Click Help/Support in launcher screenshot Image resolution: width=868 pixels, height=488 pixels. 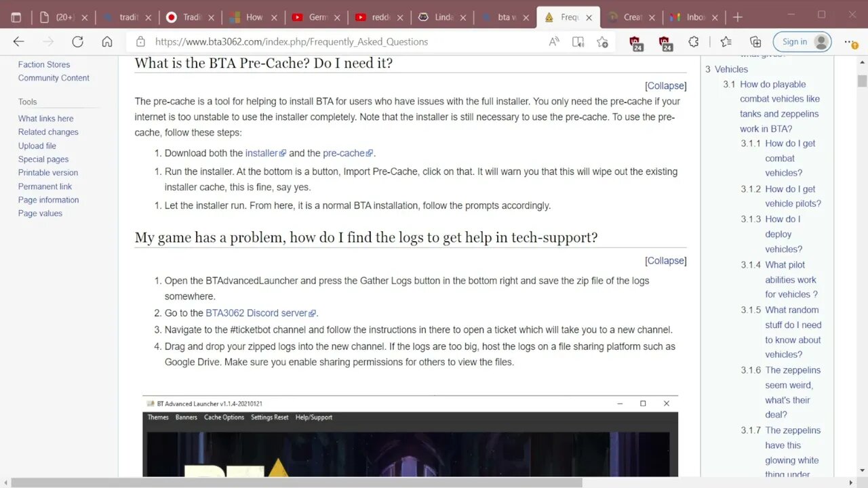(314, 418)
